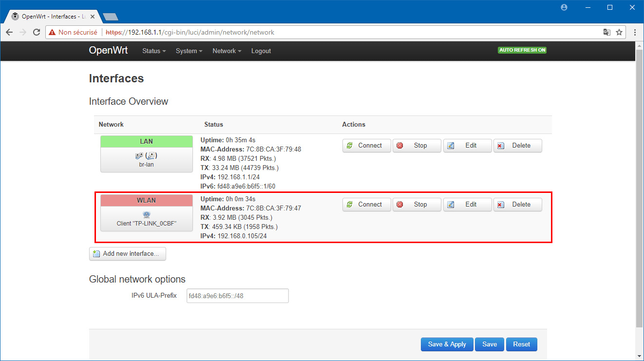This screenshot has width=644, height=361.
Task: Click the Save & Apply button
Action: click(x=447, y=344)
